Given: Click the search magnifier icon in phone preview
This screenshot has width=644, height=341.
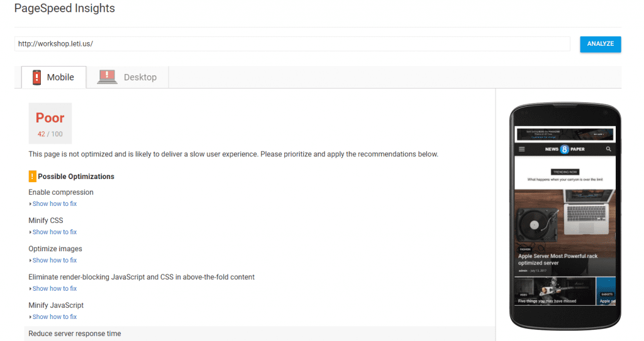Looking at the screenshot, I should (x=608, y=149).
